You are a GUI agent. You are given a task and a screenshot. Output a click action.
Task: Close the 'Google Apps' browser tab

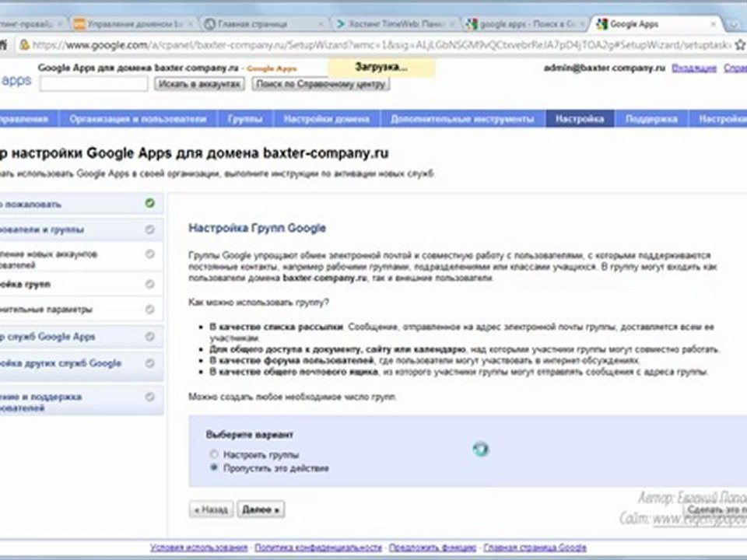tap(714, 24)
